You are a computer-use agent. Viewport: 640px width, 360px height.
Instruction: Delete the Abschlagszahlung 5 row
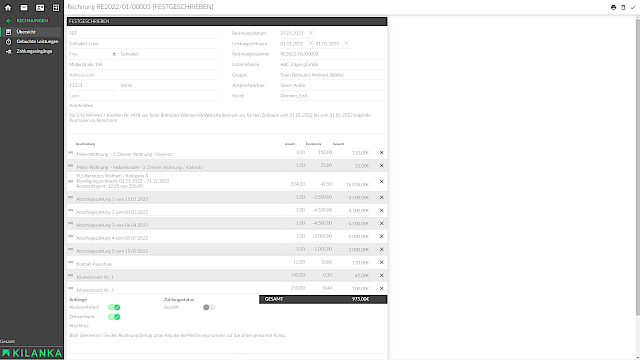[x=382, y=249]
